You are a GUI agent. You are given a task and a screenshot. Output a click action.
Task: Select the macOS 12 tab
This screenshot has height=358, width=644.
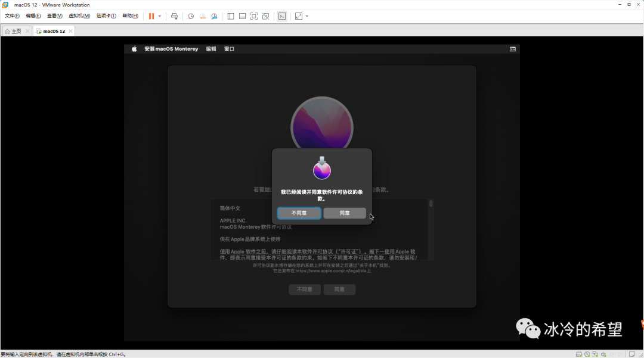pyautogui.click(x=54, y=31)
